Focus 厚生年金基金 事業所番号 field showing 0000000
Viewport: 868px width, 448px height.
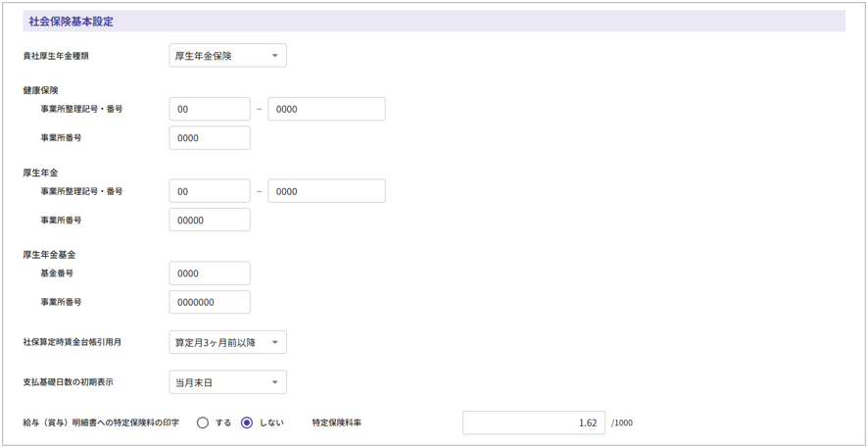click(x=210, y=302)
